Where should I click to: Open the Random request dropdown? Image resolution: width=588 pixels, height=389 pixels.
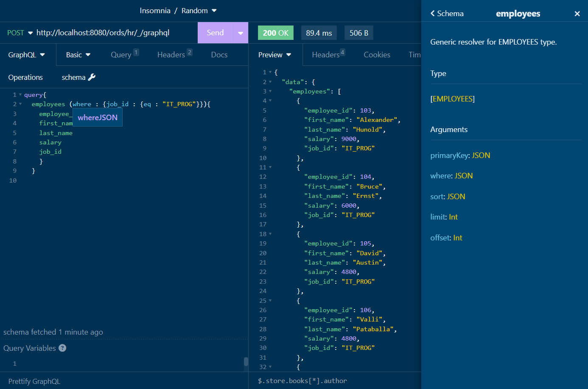pyautogui.click(x=199, y=11)
